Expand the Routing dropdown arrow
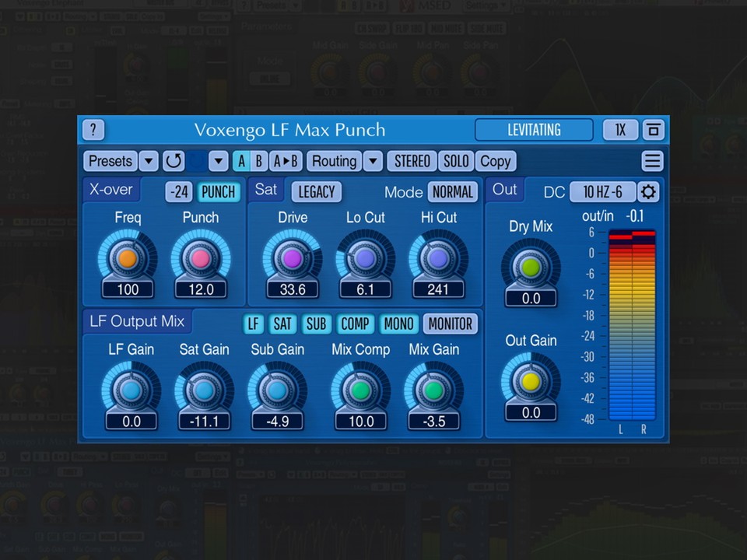Screen dimensions: 747x560 (373, 162)
